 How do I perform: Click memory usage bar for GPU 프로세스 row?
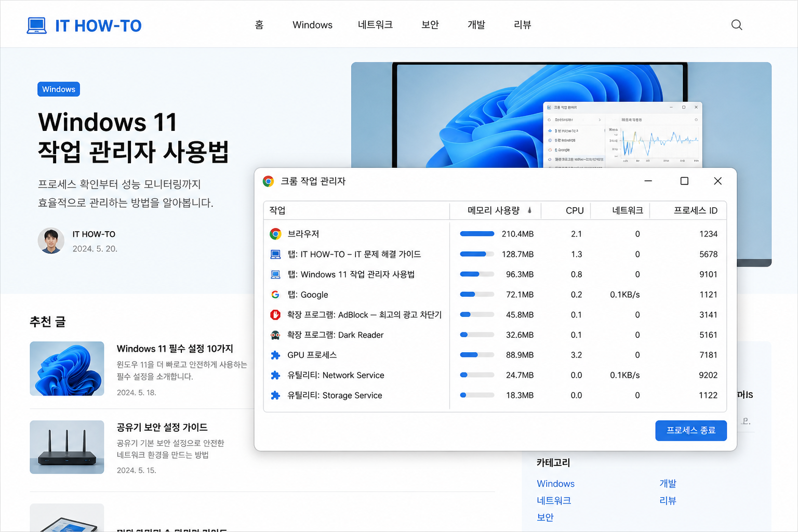click(x=477, y=355)
